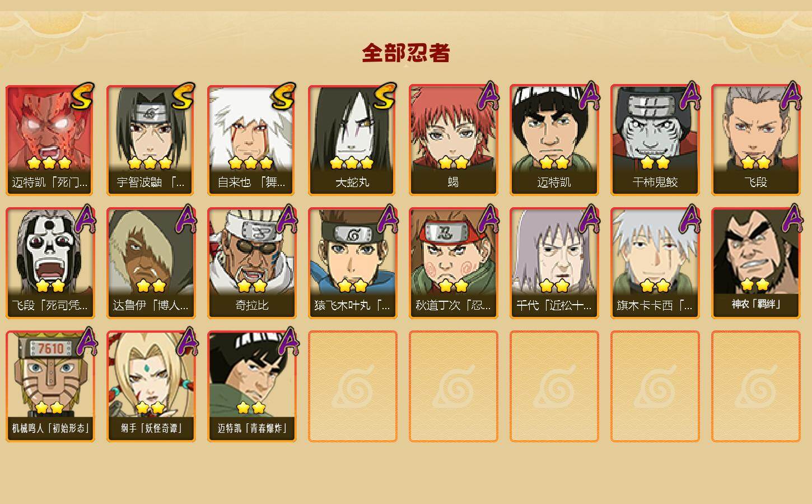Select the 大蛇丸 ninja card
The image size is (812, 504).
[x=352, y=140]
